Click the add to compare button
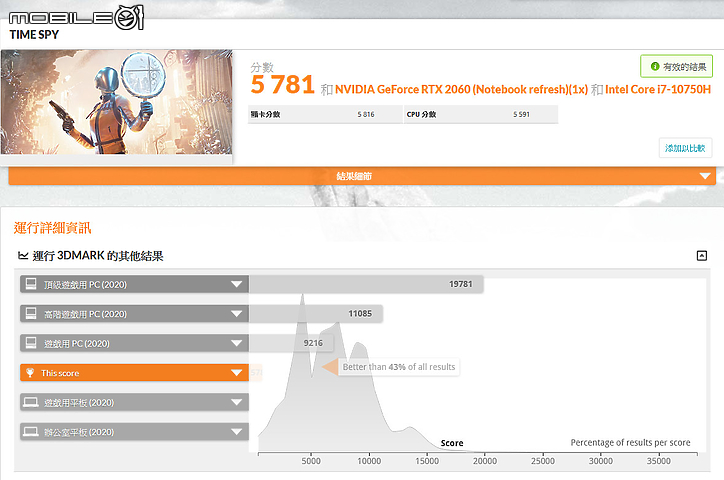The width and height of the screenshot is (724, 480). click(685, 148)
